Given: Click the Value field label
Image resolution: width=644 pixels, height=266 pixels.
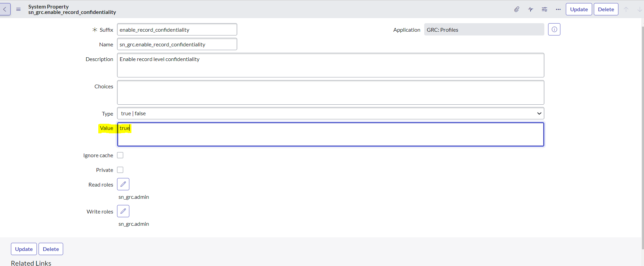Looking at the screenshot, I should point(106,128).
